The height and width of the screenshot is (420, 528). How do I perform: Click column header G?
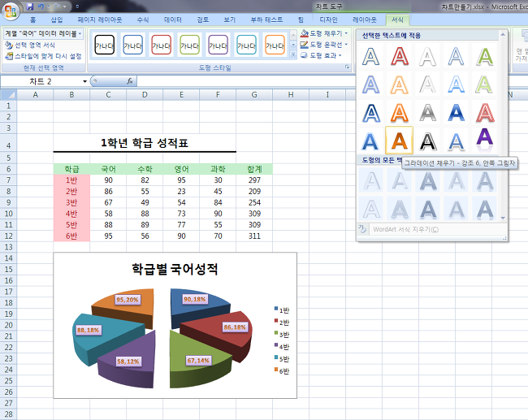click(254, 95)
